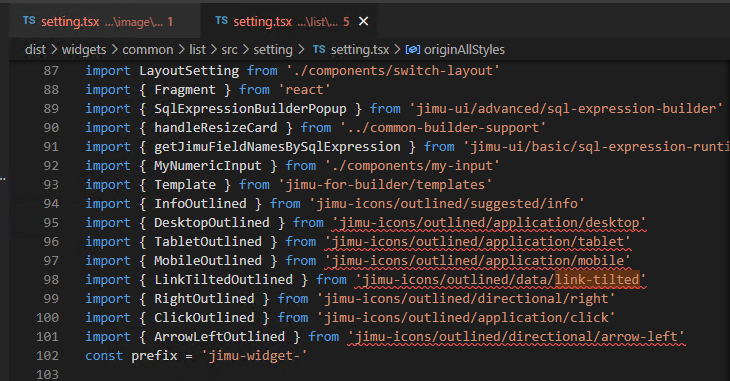Click 'jimu-widget-' string on line 102

point(254,356)
